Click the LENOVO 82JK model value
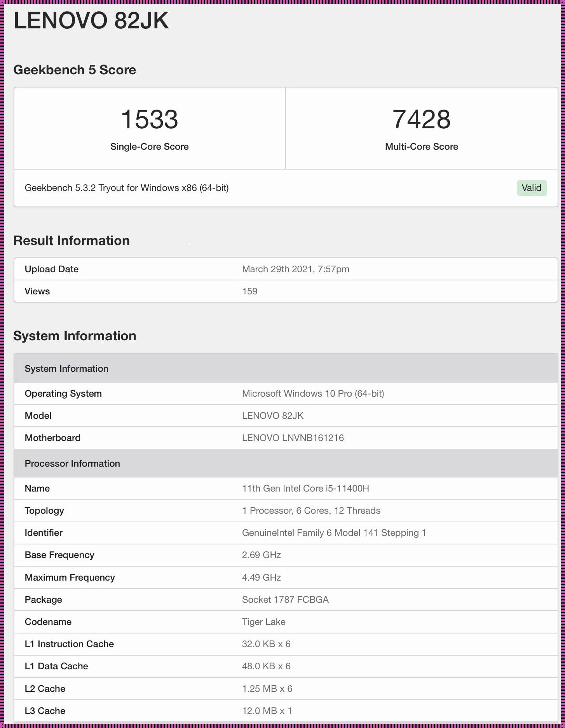 273,416
